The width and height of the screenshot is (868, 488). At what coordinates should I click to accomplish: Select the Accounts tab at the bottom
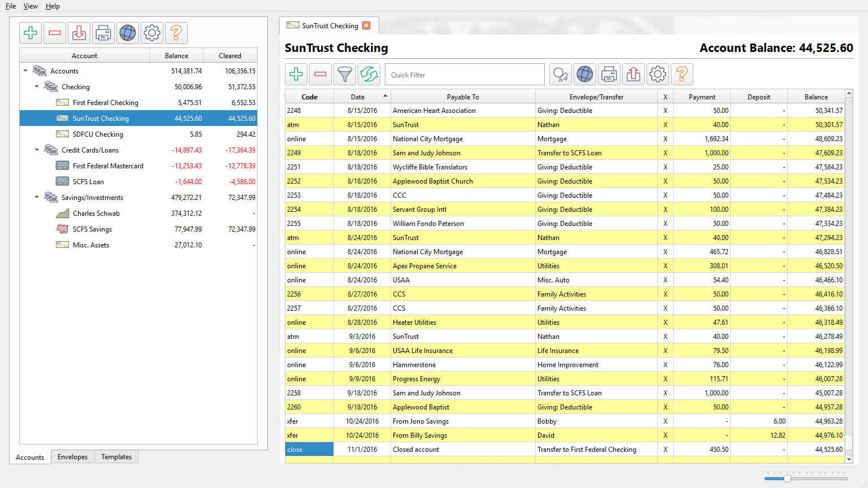coord(30,457)
